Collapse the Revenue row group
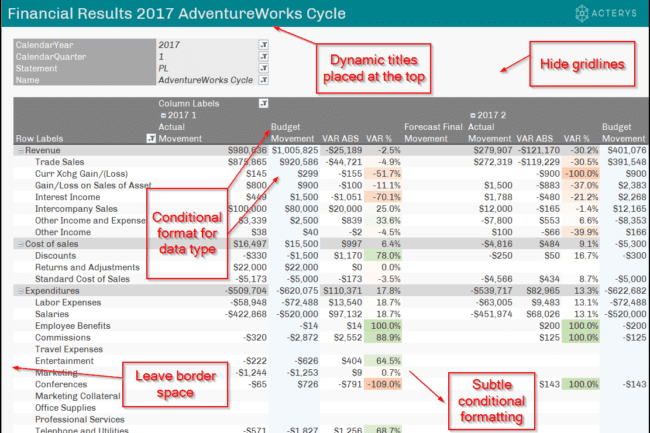This screenshot has width=650, height=433. 20,150
